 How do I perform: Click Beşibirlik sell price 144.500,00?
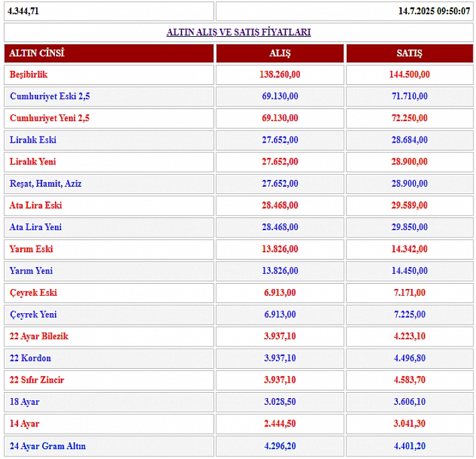409,75
